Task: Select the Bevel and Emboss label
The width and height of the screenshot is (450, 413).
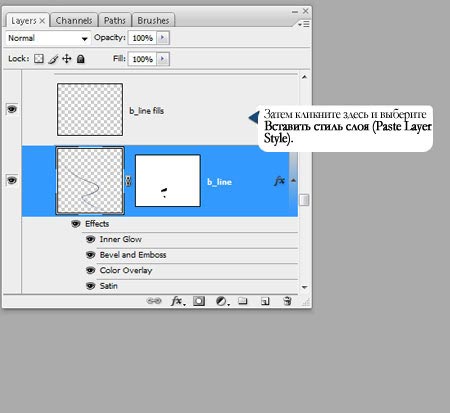Action: [x=133, y=255]
